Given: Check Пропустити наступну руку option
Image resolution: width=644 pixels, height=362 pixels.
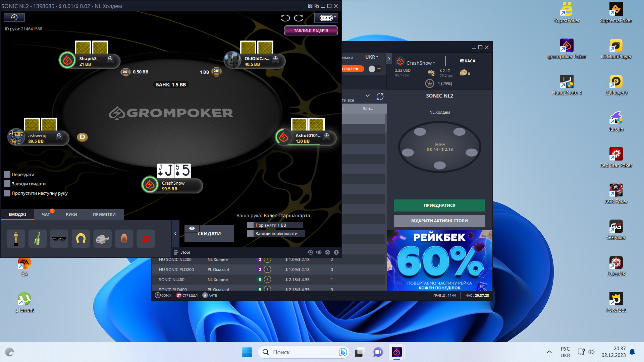Looking at the screenshot, I should (7, 193).
